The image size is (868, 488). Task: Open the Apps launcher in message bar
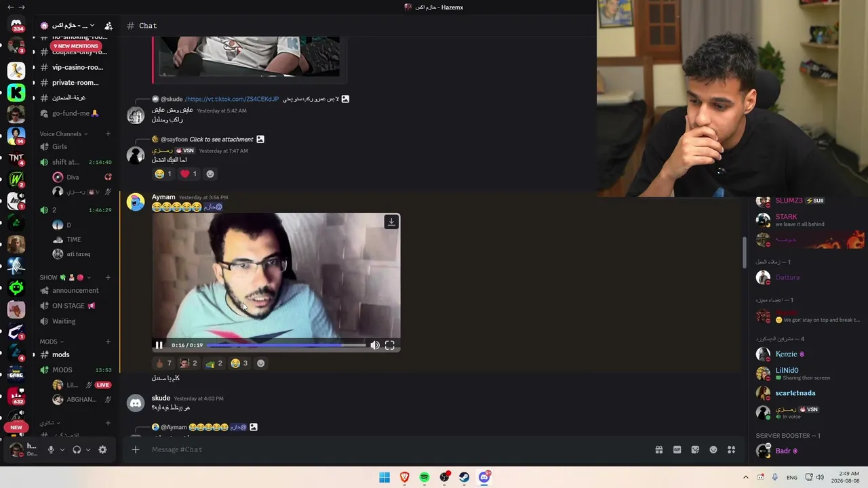pyautogui.click(x=732, y=449)
